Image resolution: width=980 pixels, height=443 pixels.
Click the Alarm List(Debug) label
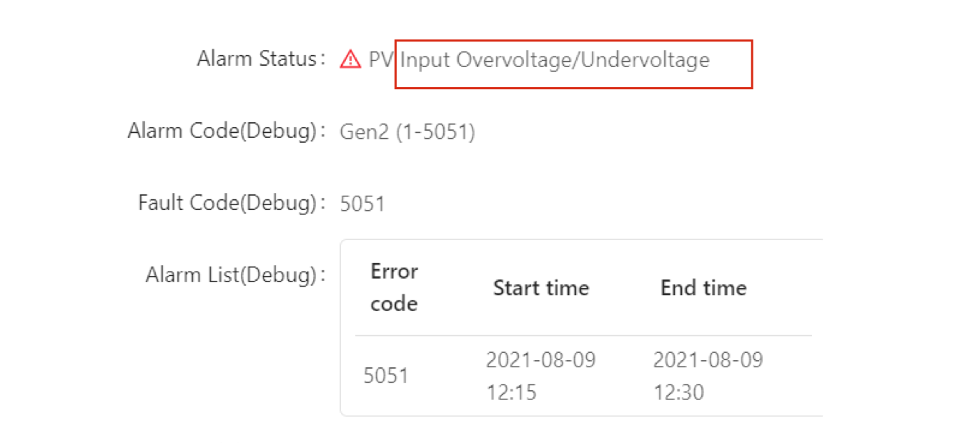230,275
